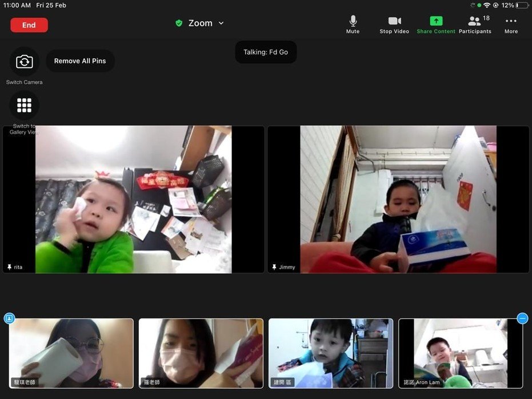This screenshot has width=532, height=399.
Task: Open the Participants list
Action: pos(475,24)
